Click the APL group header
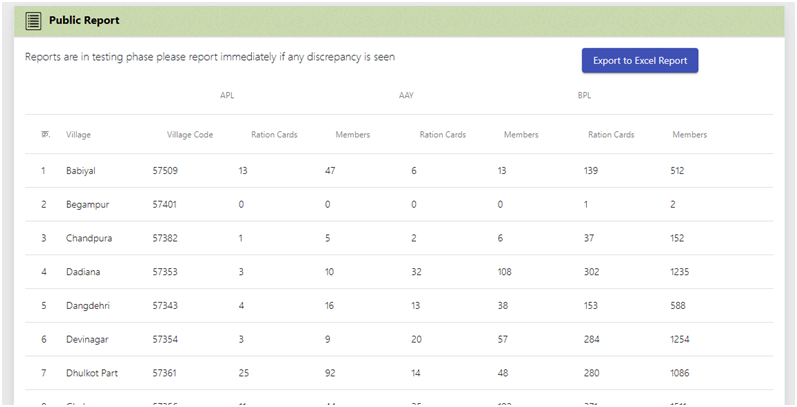The height and width of the screenshot is (407, 797). (x=227, y=96)
